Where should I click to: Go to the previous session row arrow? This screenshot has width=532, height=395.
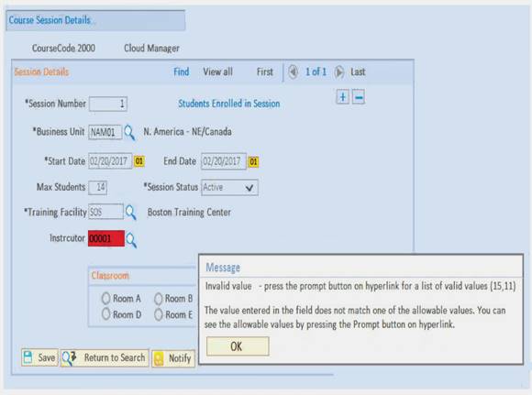294,71
